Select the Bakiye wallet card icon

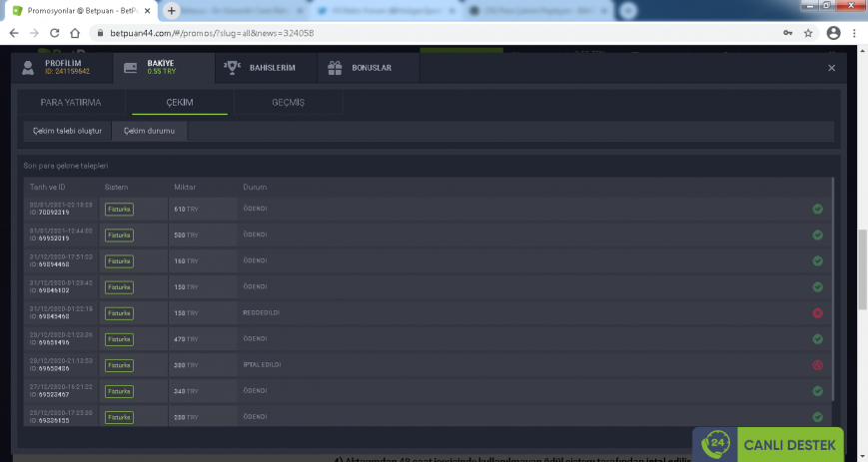[130, 68]
